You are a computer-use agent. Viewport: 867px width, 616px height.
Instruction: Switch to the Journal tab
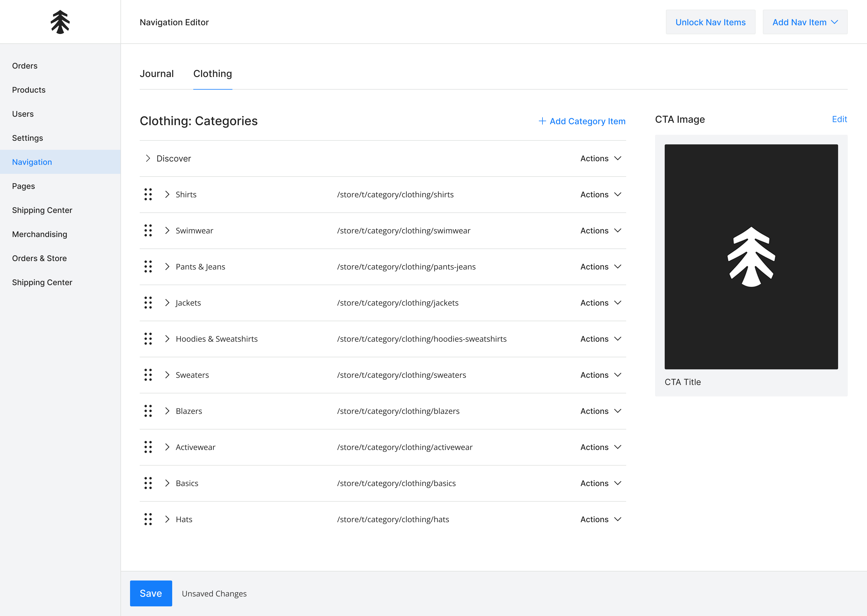coord(157,74)
